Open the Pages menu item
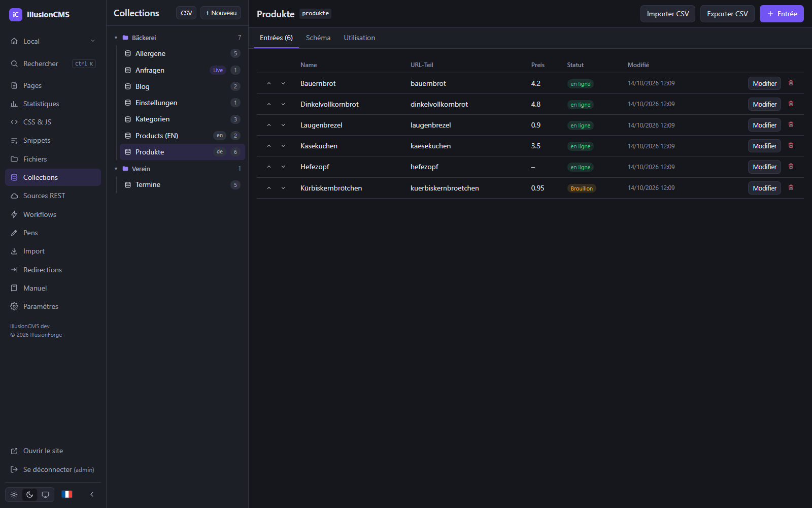The image size is (812, 508). pos(53,85)
